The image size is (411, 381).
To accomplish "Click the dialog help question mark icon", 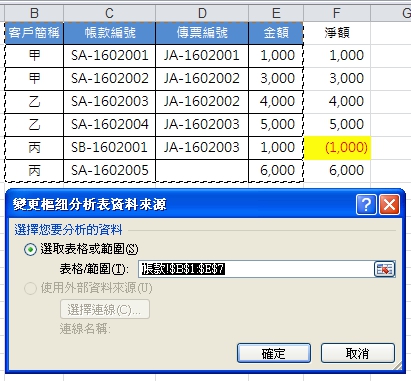I will (366, 204).
